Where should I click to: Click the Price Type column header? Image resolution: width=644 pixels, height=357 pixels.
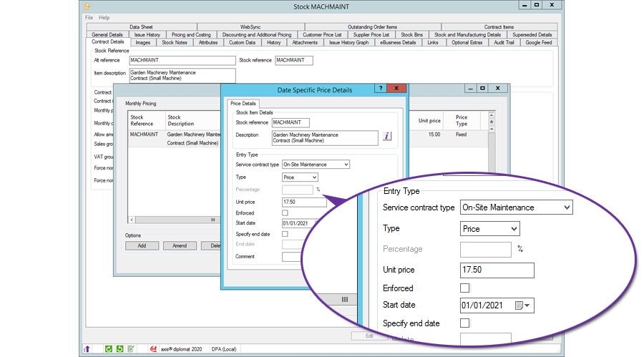[x=462, y=120]
